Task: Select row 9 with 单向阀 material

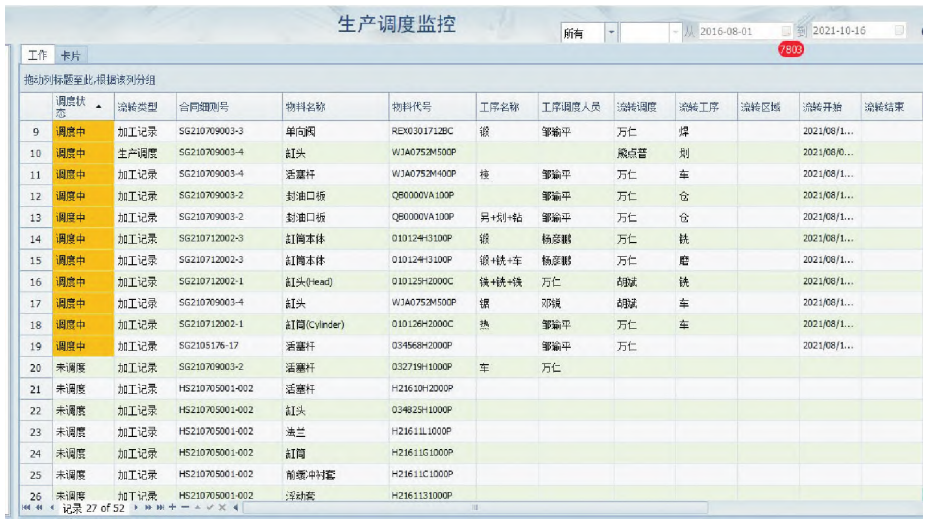Action: pyautogui.click(x=300, y=131)
